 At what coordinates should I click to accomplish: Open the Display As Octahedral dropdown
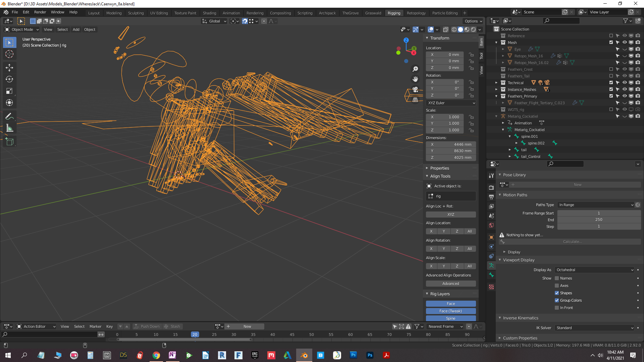(594, 270)
